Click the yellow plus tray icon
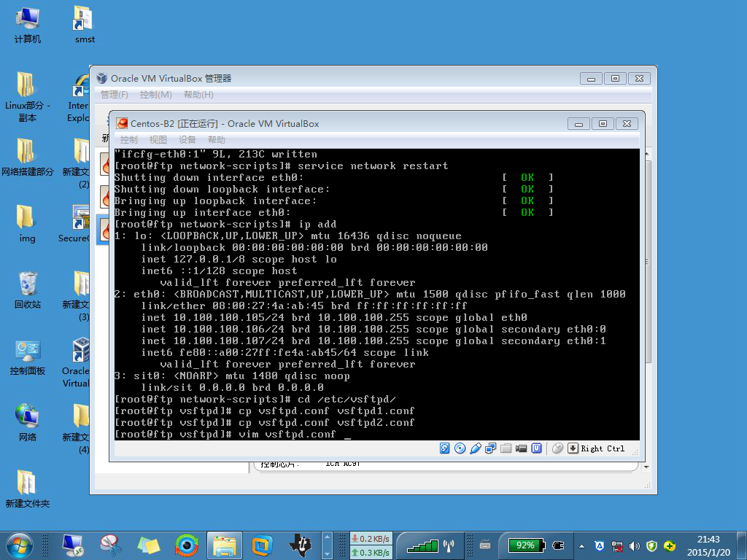The image size is (747, 560). (x=670, y=546)
